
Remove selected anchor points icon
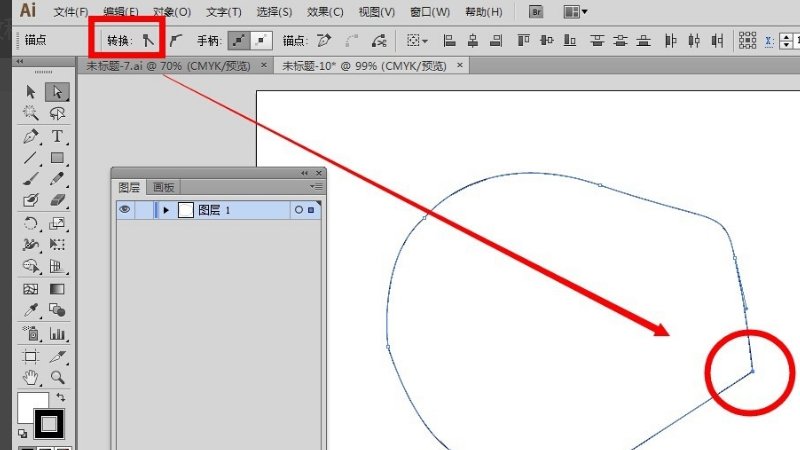(324, 40)
